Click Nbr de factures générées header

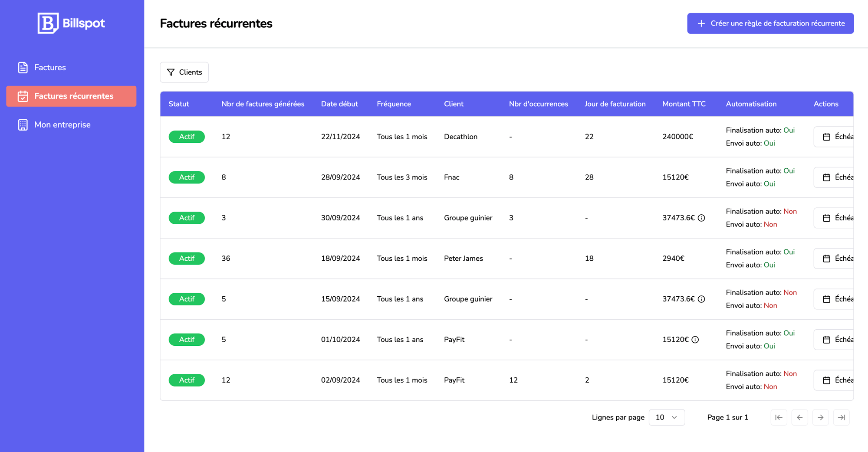(263, 104)
